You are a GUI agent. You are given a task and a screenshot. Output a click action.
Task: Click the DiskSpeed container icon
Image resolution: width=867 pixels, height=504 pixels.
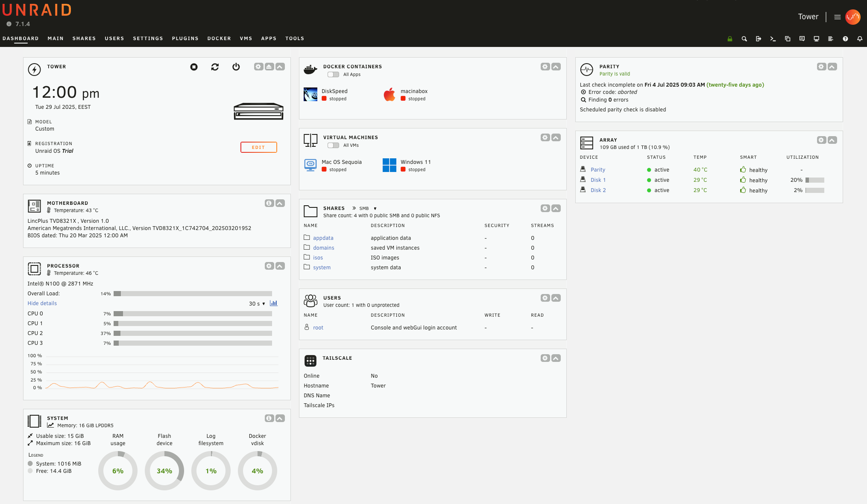310,94
